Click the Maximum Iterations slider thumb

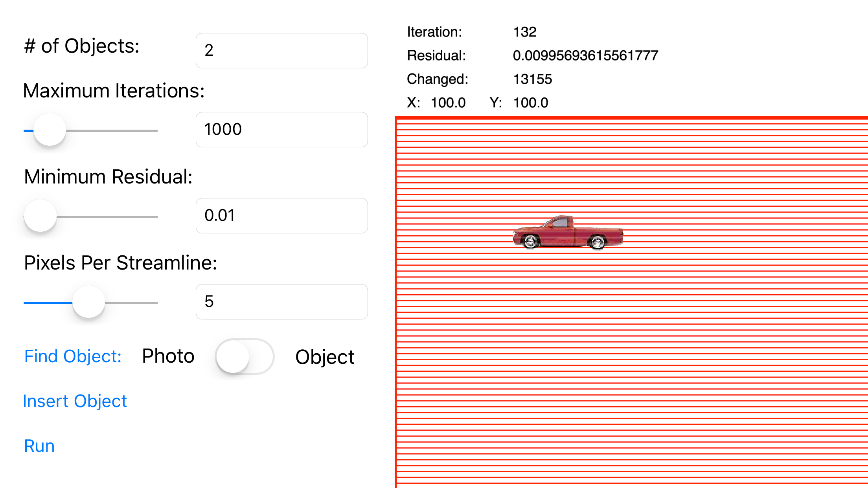click(x=50, y=130)
